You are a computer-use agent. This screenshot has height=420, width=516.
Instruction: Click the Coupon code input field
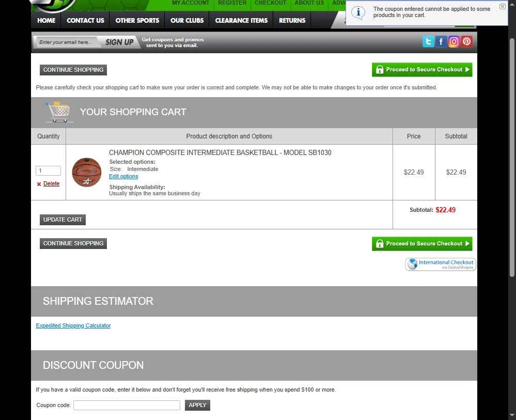tap(127, 405)
